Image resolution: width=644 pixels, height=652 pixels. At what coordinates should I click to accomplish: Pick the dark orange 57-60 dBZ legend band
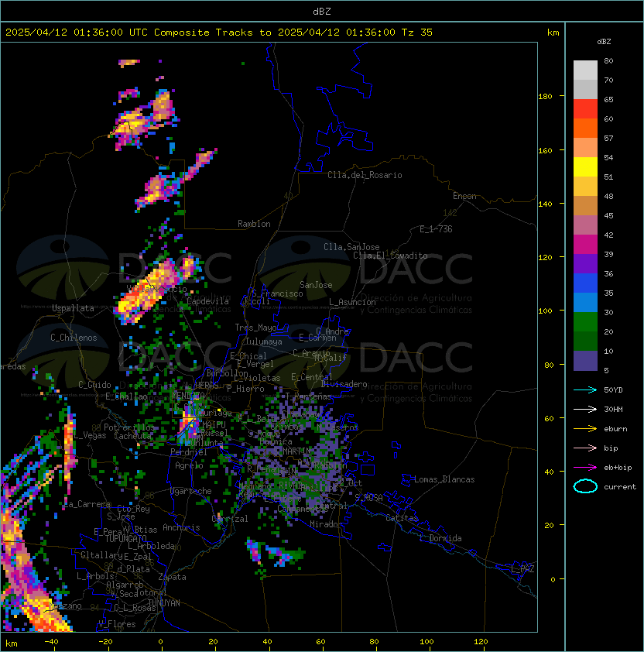[585, 128]
